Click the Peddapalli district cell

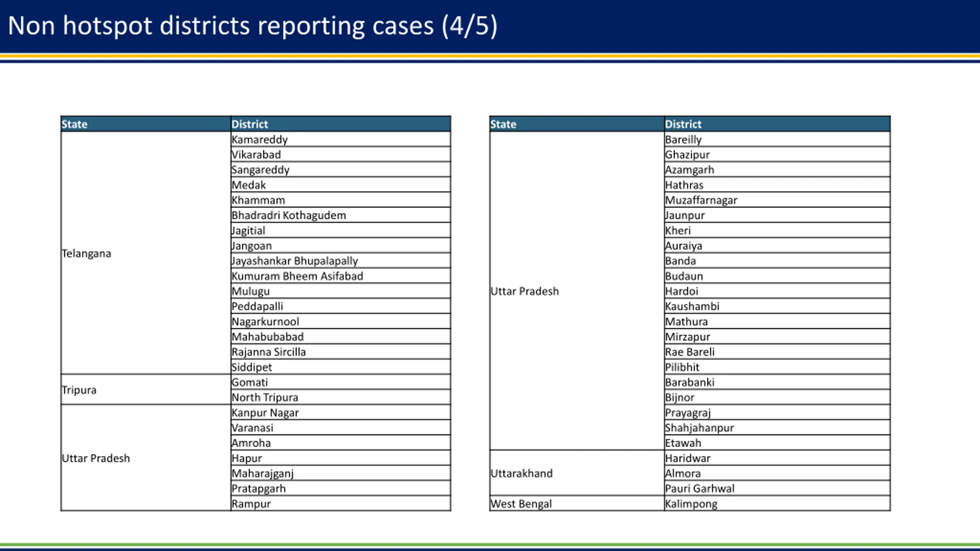(x=341, y=306)
